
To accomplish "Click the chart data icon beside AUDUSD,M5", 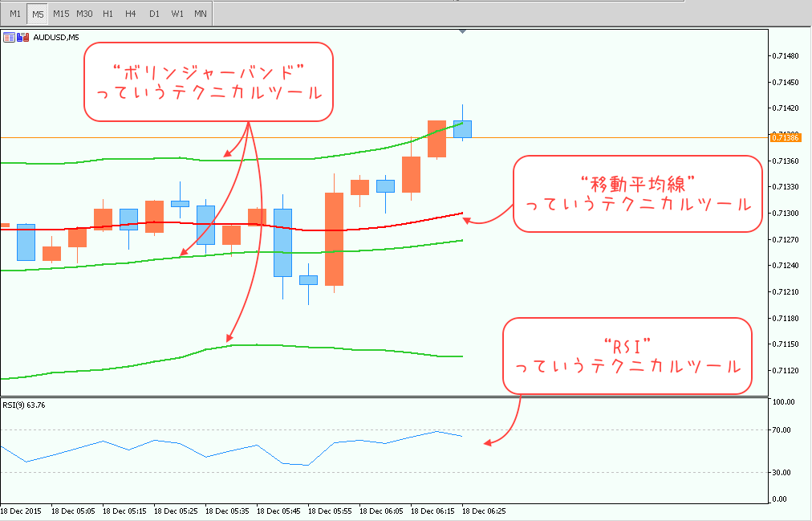I will [10, 35].
